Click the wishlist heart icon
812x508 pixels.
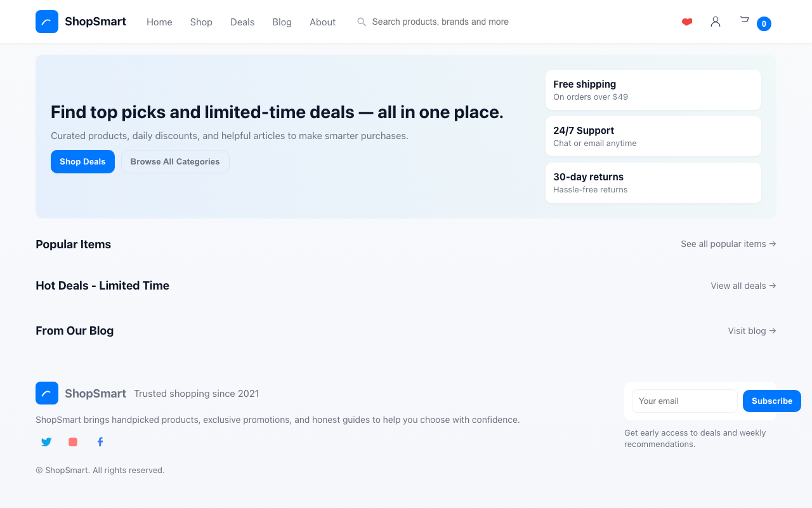click(687, 22)
